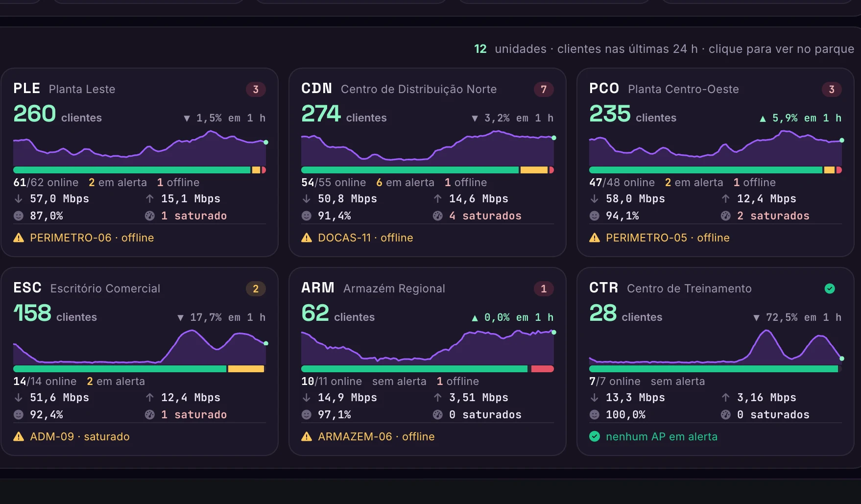Click saturation icon beside 2 saturados
This screenshot has height=504, width=861.
[x=726, y=216]
